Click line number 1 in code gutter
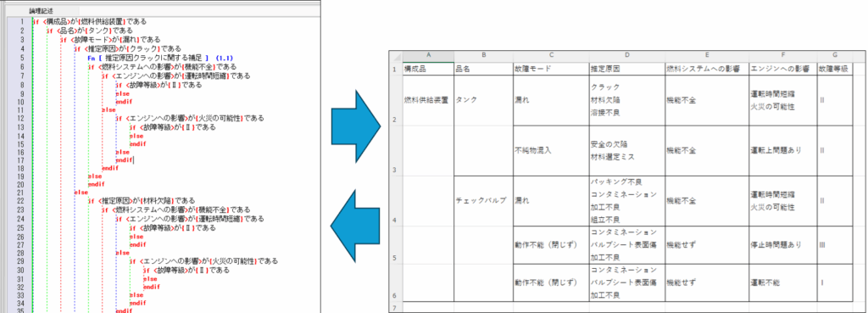Viewport: 868px width, 313px height. (22, 21)
